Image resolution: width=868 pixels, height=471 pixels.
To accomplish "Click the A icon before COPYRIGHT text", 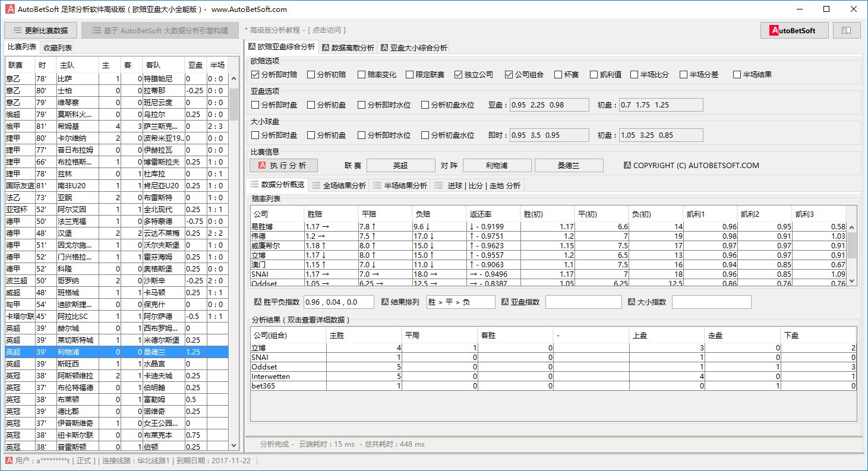I will [x=627, y=165].
